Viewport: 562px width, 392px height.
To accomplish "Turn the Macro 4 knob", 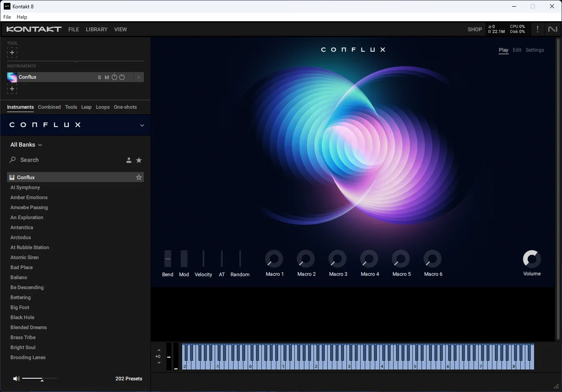I will tap(369, 259).
